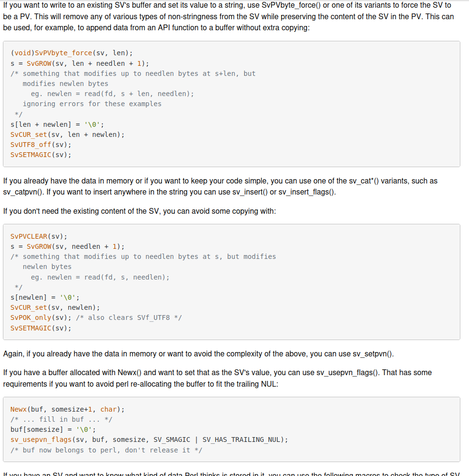Click the SvCUR_set(sv, len + newlen) line
The width and height of the screenshot is (469, 476).
pos(67,134)
